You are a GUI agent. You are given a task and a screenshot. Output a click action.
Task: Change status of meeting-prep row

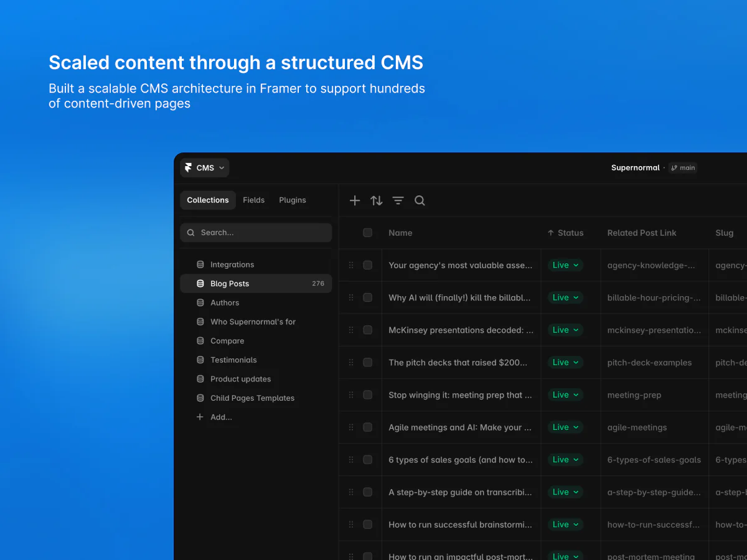click(x=565, y=394)
